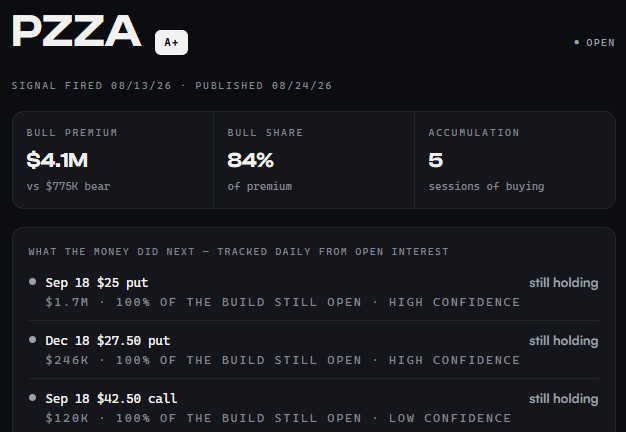Open the Bull Share 84% card
Image resolution: width=626 pixels, height=432 pixels.
pyautogui.click(x=314, y=160)
